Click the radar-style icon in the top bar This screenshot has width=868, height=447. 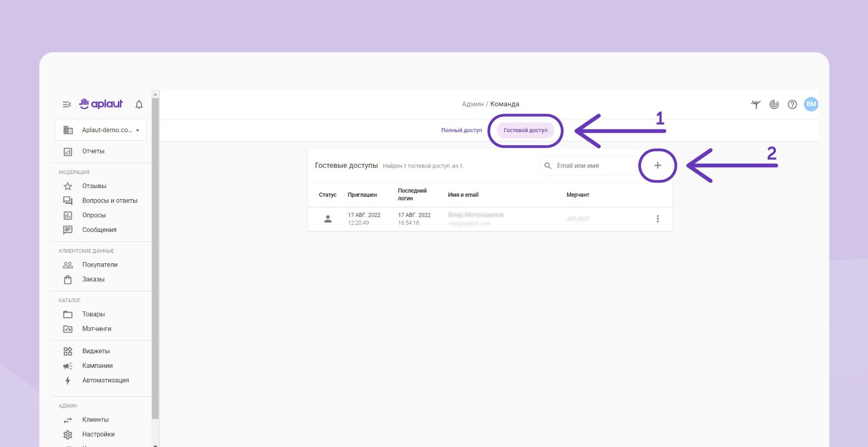[x=774, y=104]
